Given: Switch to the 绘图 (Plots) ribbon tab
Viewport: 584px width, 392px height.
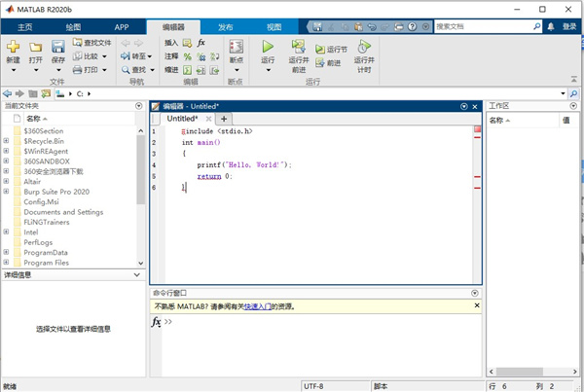Looking at the screenshot, I should 75,27.
